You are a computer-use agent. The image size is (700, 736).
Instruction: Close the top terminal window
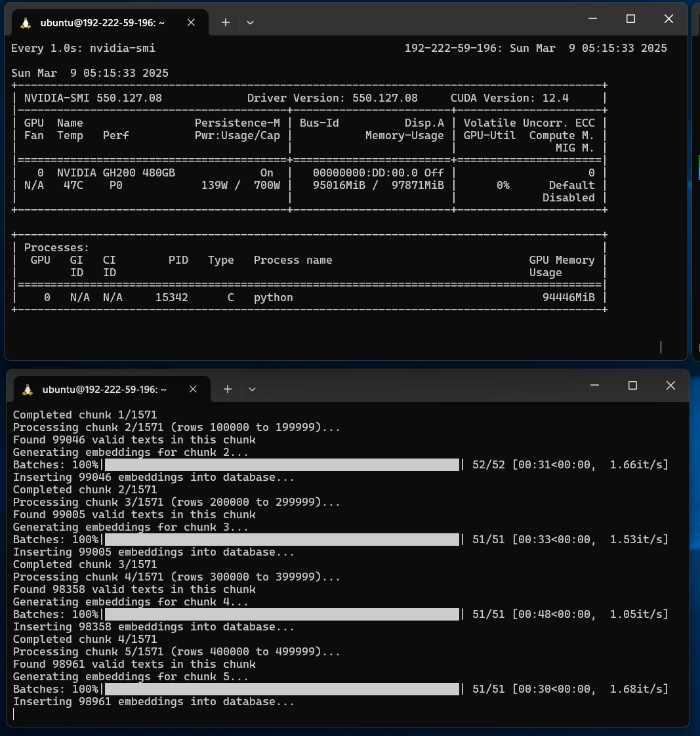point(669,19)
